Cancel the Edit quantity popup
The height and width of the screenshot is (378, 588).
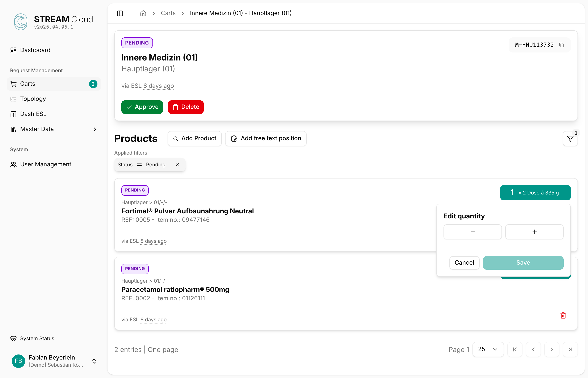[464, 263]
